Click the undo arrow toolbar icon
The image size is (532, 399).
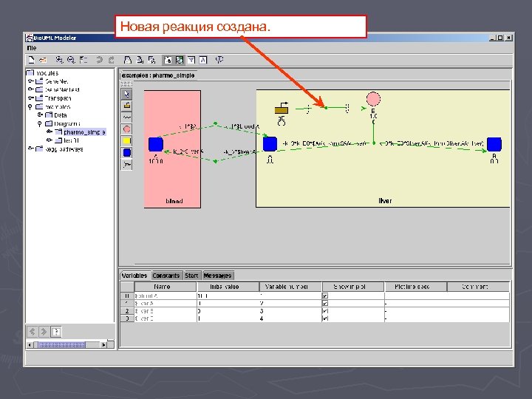pyautogui.click(x=99, y=60)
